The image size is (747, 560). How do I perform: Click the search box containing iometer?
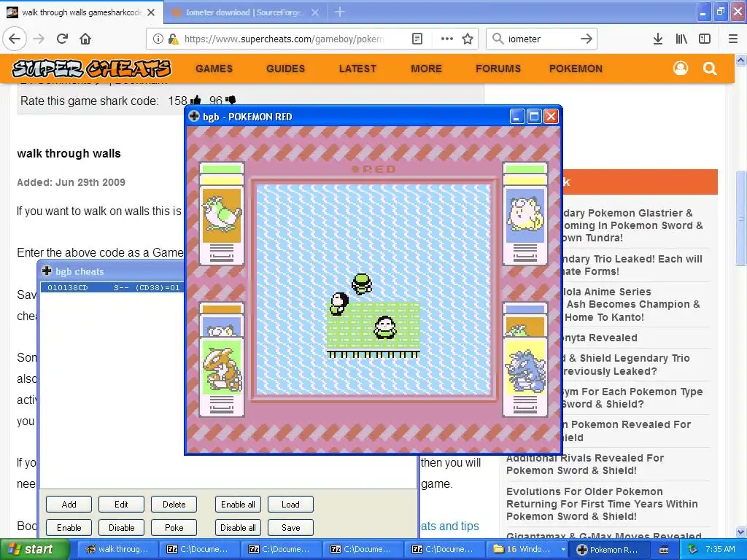tap(541, 39)
